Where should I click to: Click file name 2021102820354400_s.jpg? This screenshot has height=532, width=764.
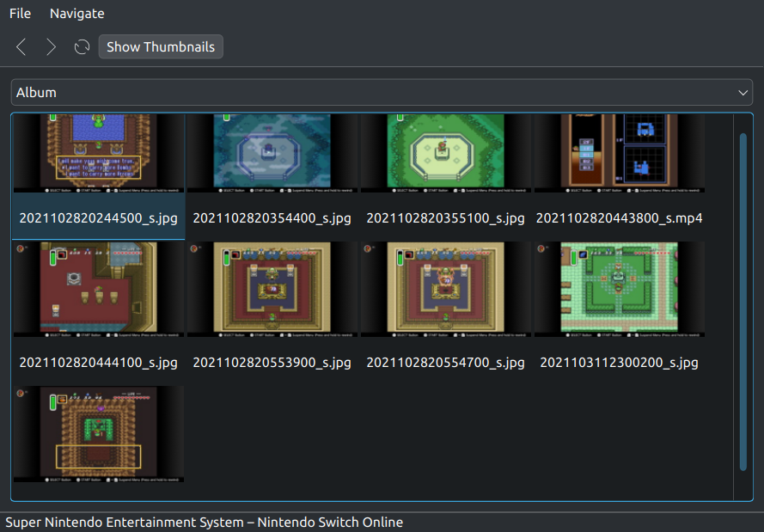coord(272,218)
